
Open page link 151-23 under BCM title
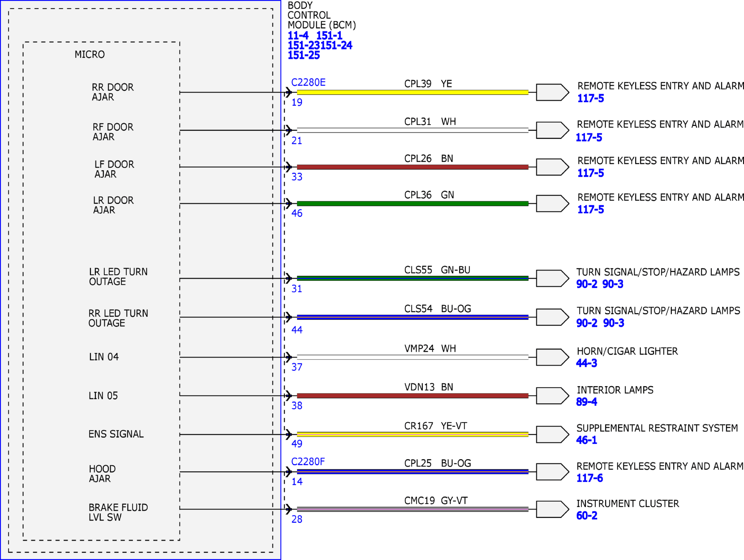pyautogui.click(x=304, y=45)
